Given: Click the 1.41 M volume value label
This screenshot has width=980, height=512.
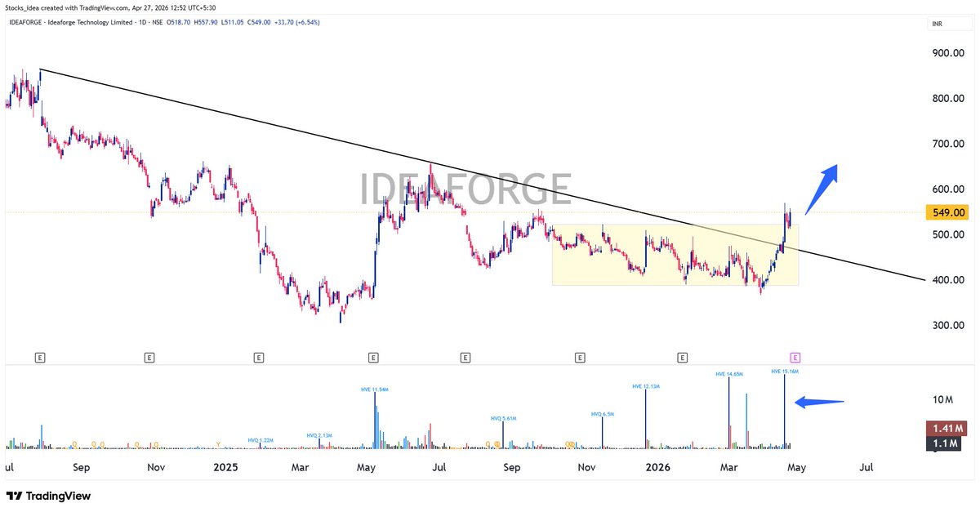Looking at the screenshot, I should (948, 429).
